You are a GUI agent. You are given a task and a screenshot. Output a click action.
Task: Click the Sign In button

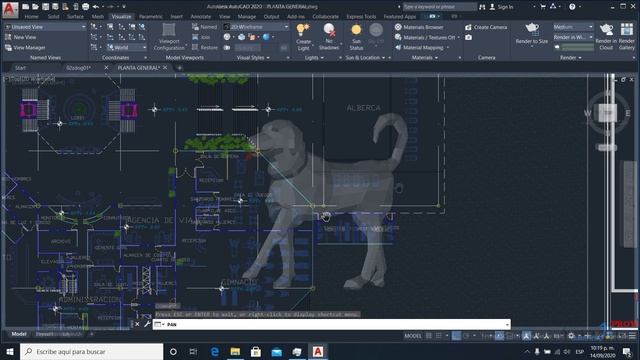pyautogui.click(x=501, y=7)
